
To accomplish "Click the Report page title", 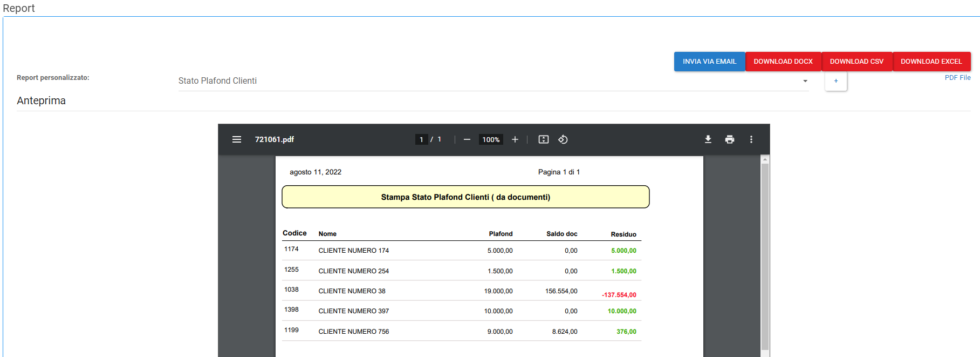I will pyautogui.click(x=19, y=8).
